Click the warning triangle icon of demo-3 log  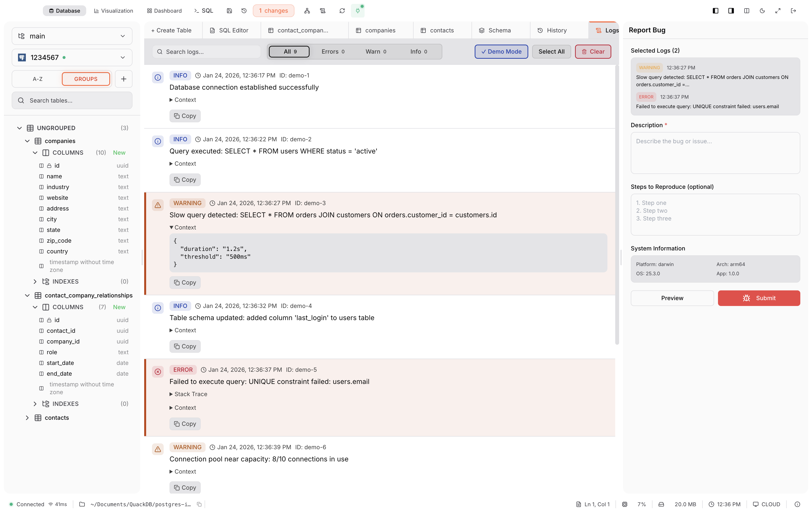[158, 205]
